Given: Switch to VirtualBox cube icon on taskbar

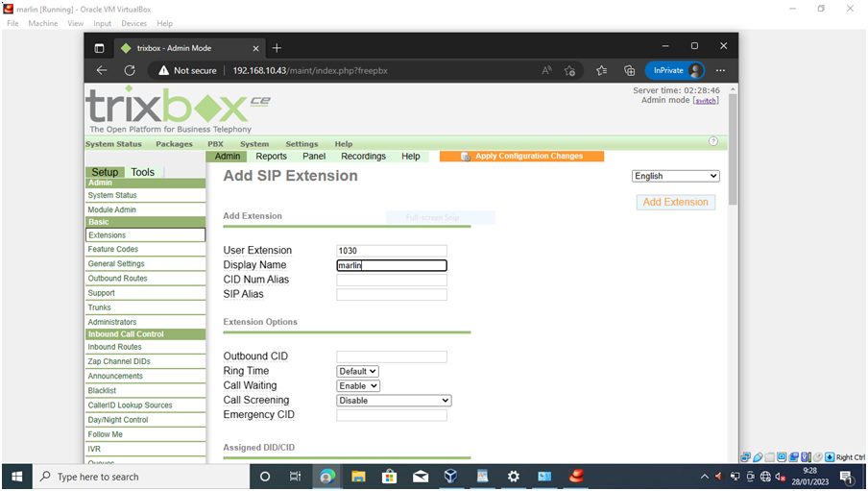Looking at the screenshot, I should (450, 477).
